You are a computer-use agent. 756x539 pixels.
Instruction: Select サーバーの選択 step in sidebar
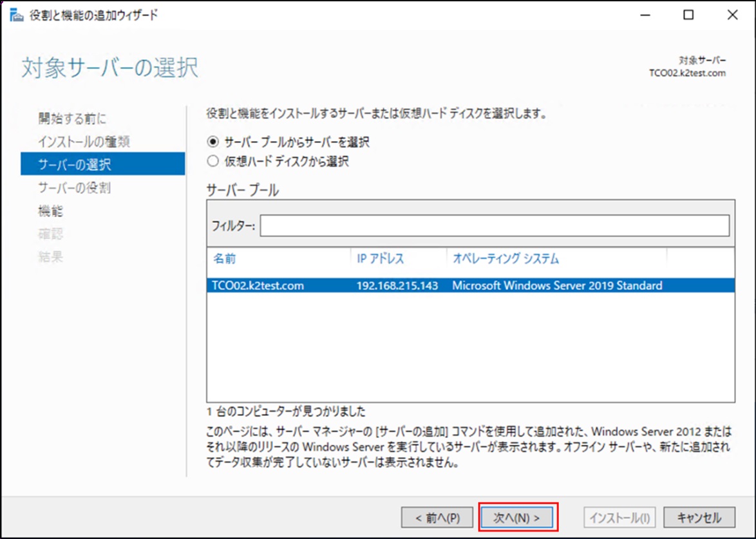(x=75, y=165)
